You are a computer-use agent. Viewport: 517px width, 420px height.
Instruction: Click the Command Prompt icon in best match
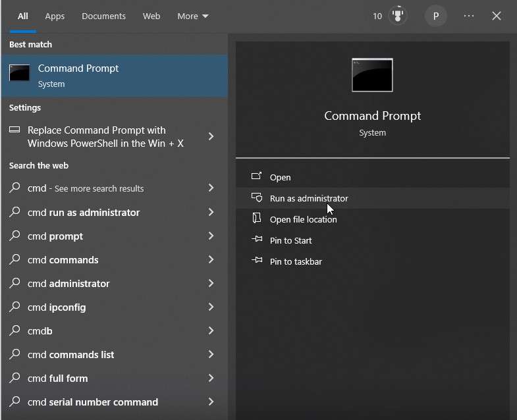pyautogui.click(x=20, y=72)
